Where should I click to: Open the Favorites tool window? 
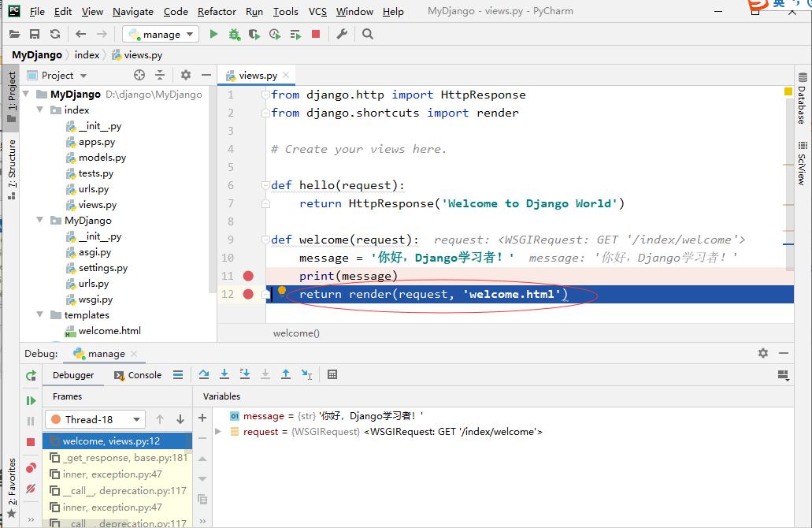pyautogui.click(x=11, y=488)
